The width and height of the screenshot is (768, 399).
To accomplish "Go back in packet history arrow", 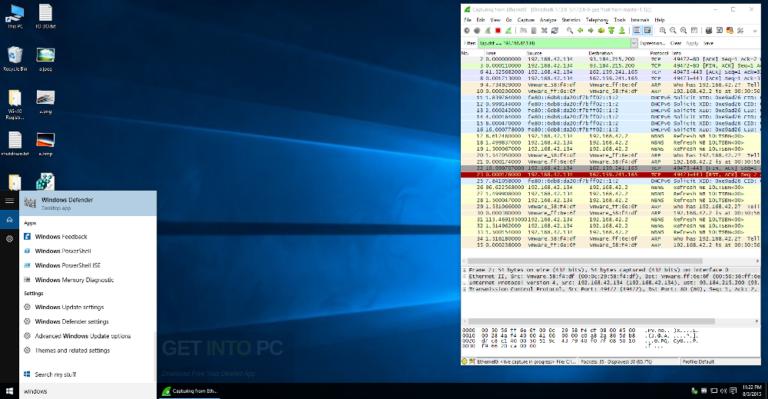I will pyautogui.click(x=580, y=30).
